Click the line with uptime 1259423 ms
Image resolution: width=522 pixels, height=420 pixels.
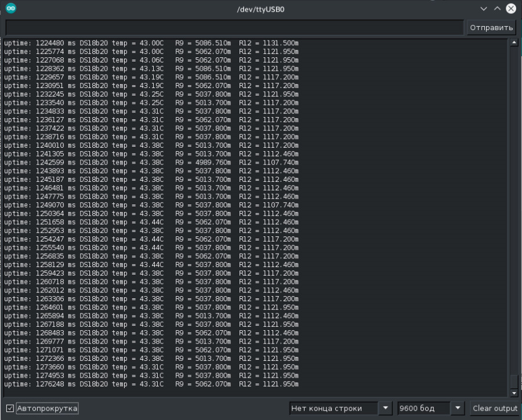[x=151, y=273]
